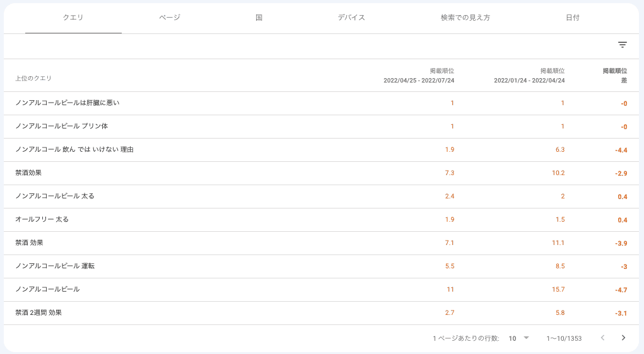The height and width of the screenshot is (354, 644).
Task: Click difference value -3.1
Action: [x=621, y=314]
